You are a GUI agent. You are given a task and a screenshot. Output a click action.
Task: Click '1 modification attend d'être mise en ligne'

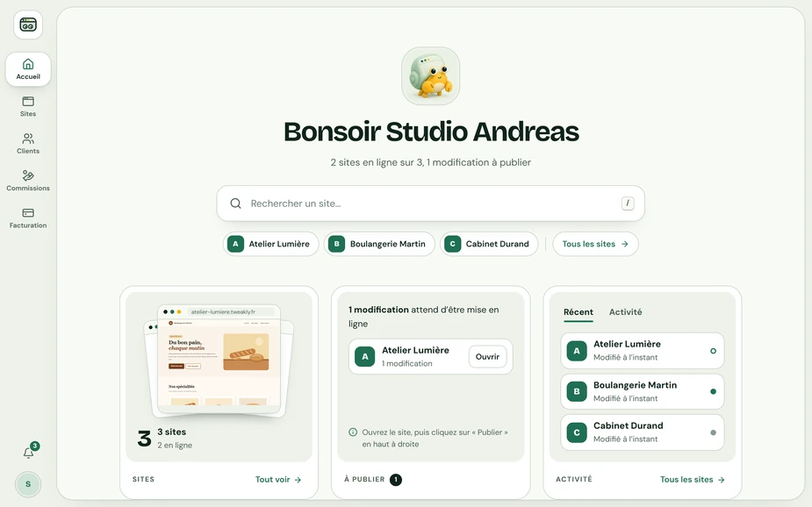pos(424,317)
